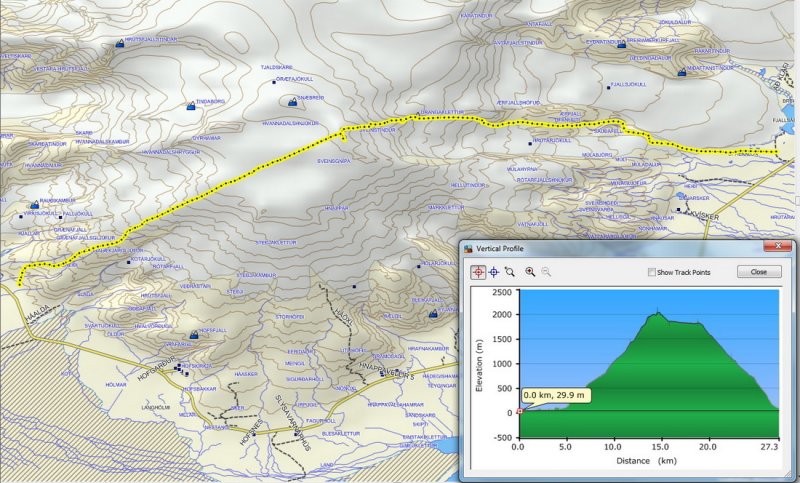The image size is (800, 483).
Task: Click the 27.3 distance axis value
Action: pos(771,447)
